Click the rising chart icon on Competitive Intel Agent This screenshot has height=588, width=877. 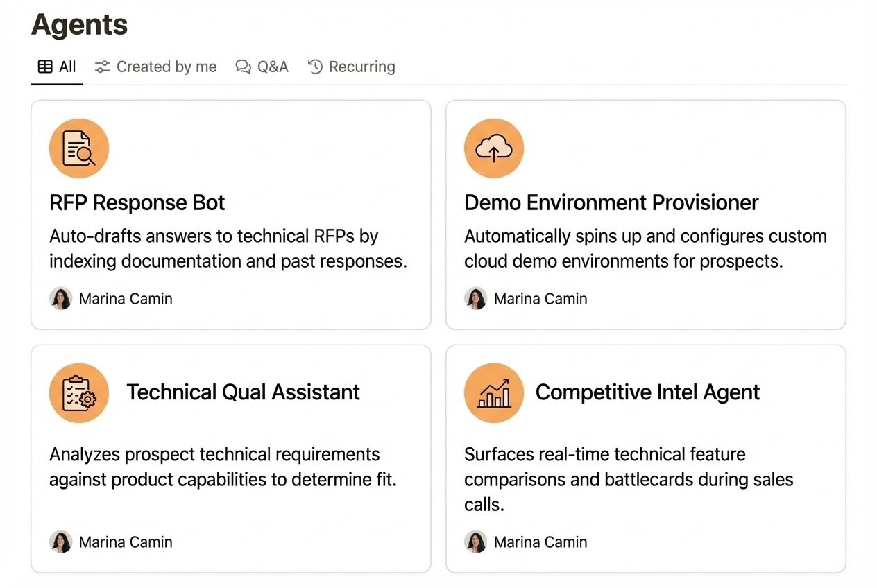[493, 392]
